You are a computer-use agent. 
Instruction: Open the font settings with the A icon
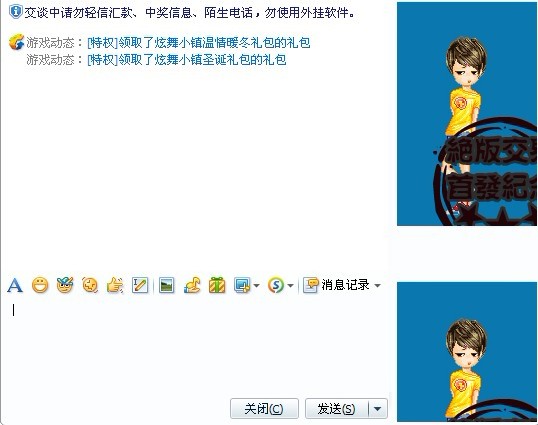coord(15,285)
